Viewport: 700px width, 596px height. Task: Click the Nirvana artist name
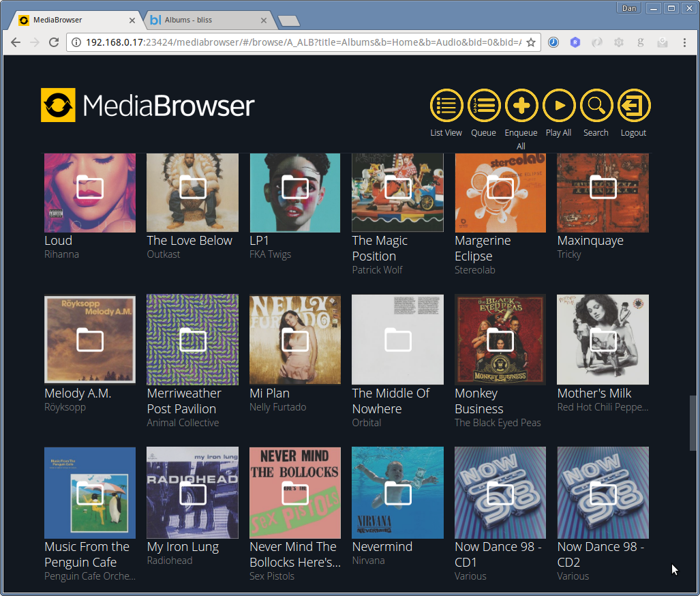[368, 561]
